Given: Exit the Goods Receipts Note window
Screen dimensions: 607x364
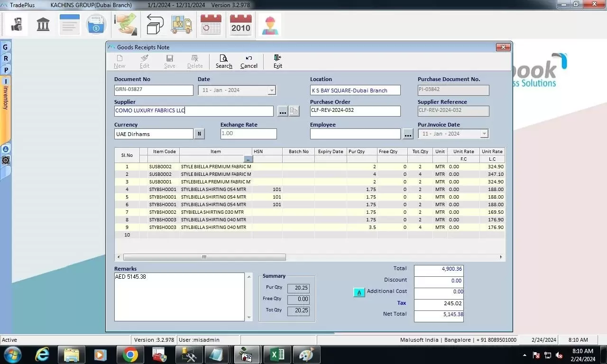Looking at the screenshot, I should pos(278,62).
